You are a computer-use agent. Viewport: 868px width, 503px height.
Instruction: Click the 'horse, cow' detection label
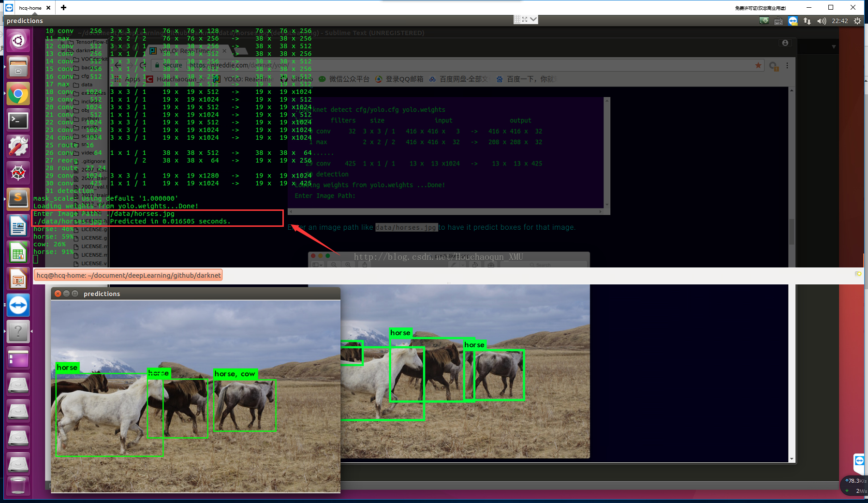coord(235,374)
